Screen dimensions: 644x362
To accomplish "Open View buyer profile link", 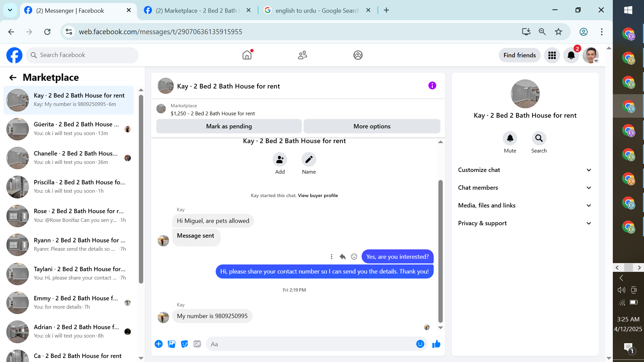I will 318,195.
